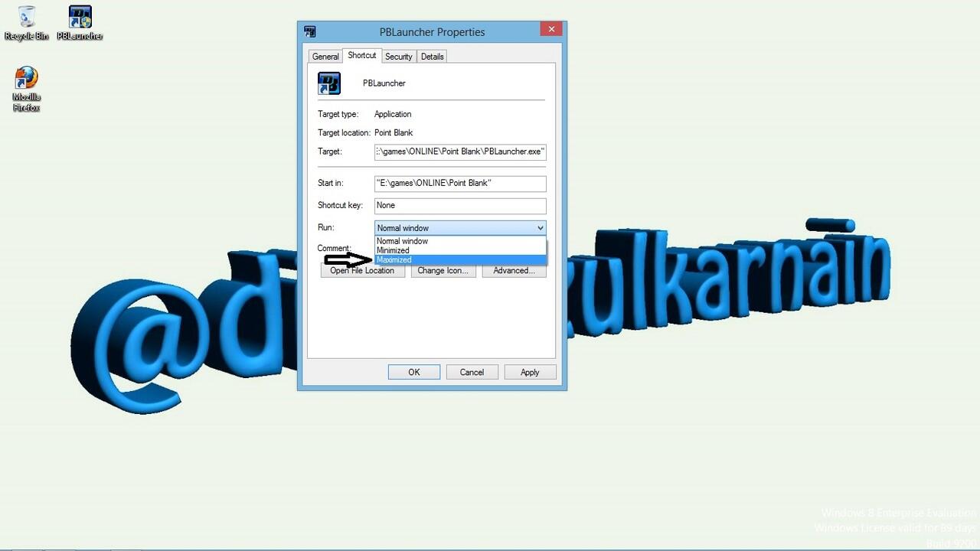The image size is (980, 551).
Task: Choose Minimized in Run list
Action: pos(460,250)
